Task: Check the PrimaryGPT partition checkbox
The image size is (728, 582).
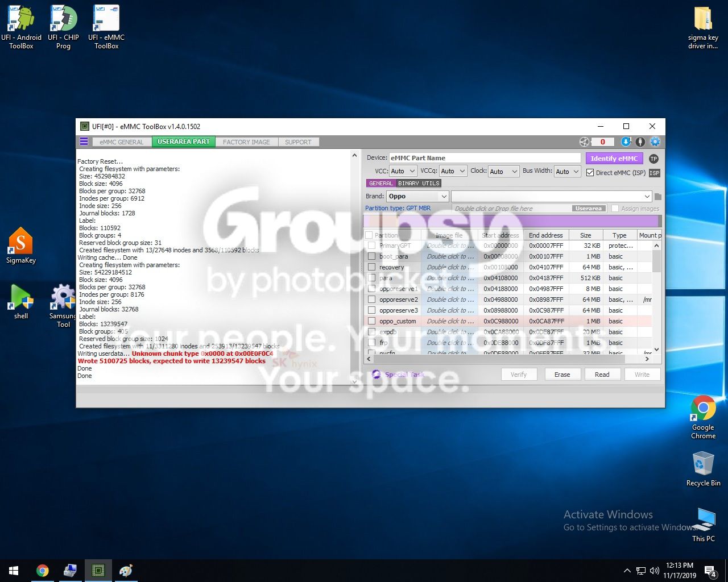Action: click(372, 246)
